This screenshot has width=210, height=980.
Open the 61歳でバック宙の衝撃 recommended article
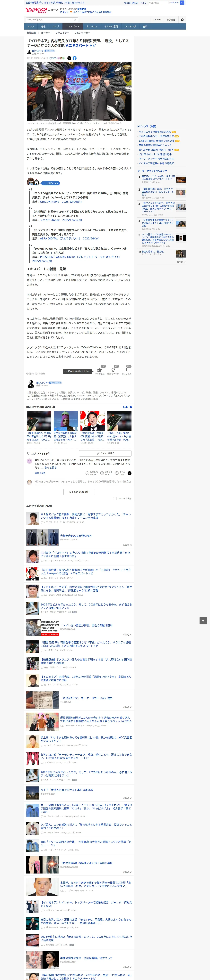[x=86, y=516]
